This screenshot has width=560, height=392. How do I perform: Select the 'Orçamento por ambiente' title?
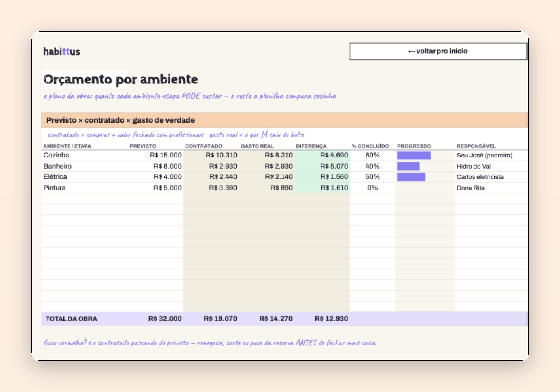(x=120, y=79)
